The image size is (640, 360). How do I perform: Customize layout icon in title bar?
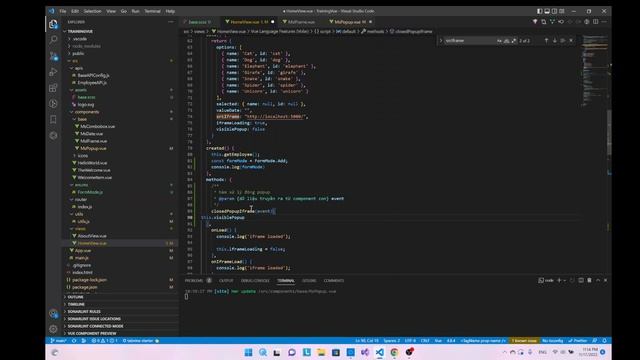(x=562, y=11)
